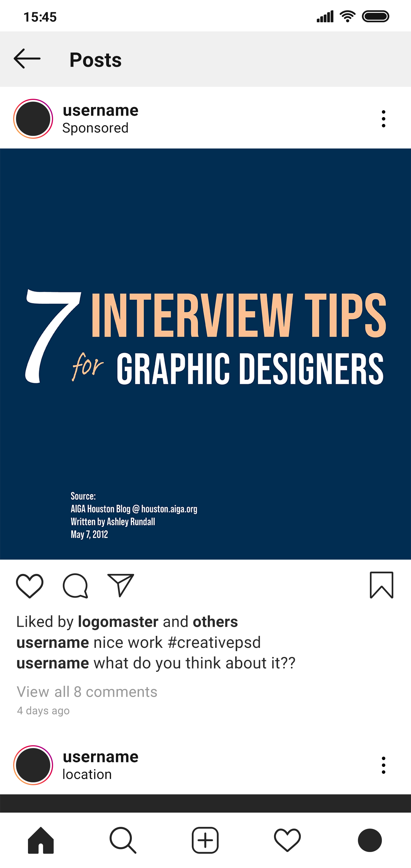
Task: Save the post with the bookmark icon
Action: [381, 585]
